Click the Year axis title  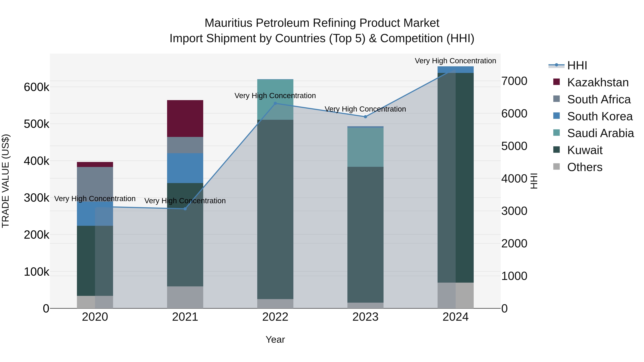pos(275,339)
